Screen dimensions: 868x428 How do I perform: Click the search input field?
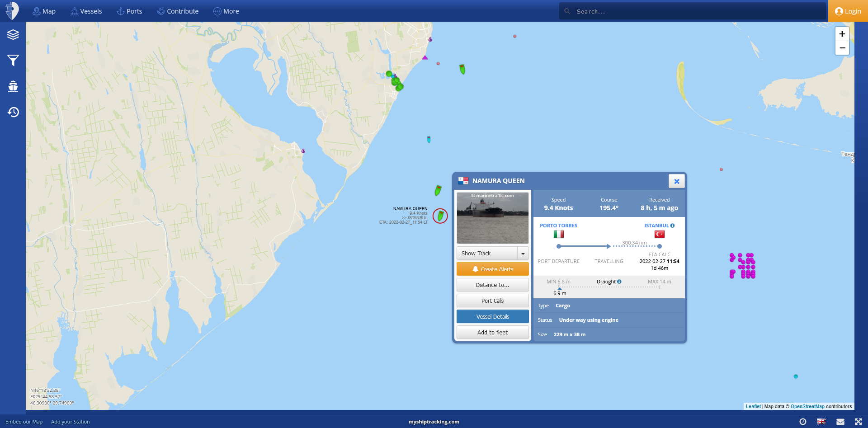(x=692, y=11)
